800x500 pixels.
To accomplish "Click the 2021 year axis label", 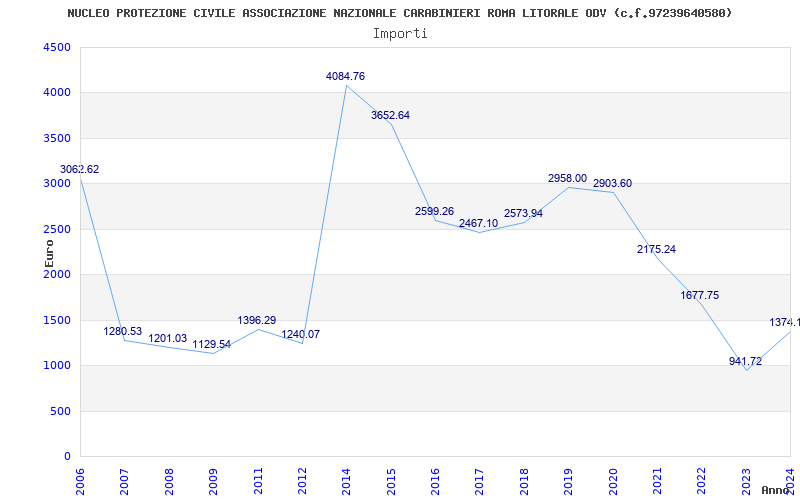I will click(x=657, y=482).
